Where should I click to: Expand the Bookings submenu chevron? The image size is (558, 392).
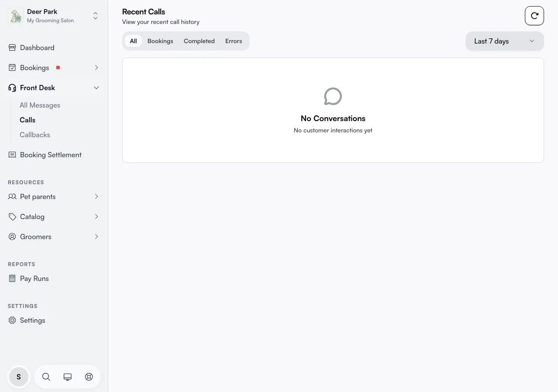[x=96, y=68]
